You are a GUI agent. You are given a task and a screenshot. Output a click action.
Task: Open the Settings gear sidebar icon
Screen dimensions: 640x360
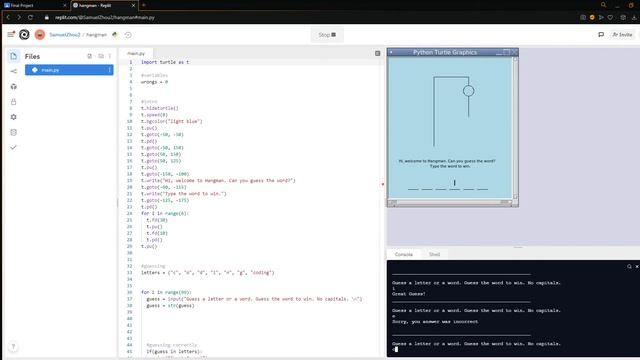[x=13, y=117]
